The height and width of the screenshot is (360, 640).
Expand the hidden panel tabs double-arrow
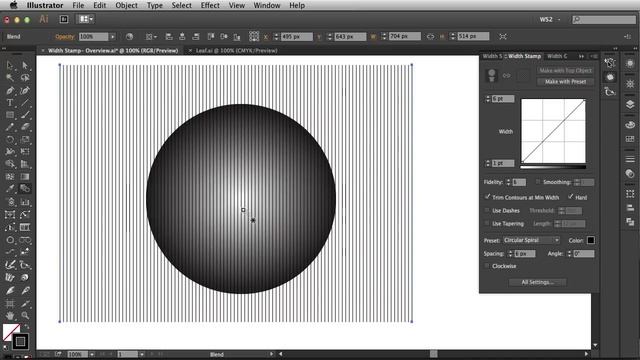[x=581, y=56]
